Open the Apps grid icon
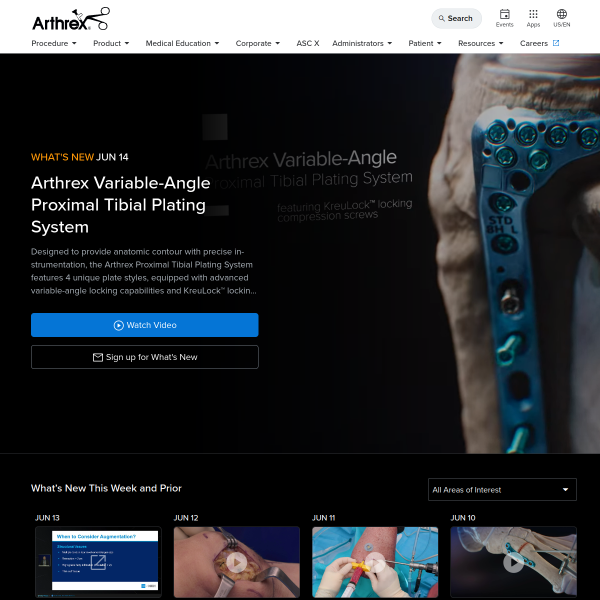Image resolution: width=600 pixels, height=600 pixels. pos(533,18)
